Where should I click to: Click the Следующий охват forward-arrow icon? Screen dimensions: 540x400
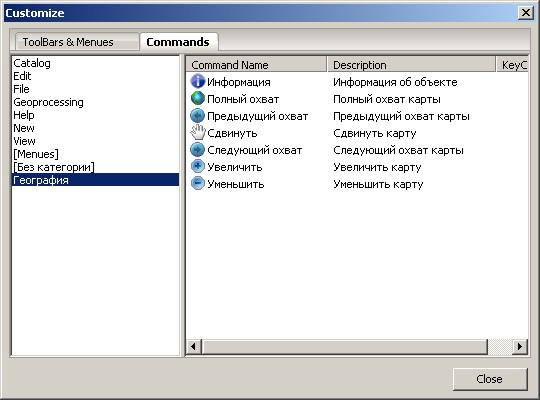(198, 150)
